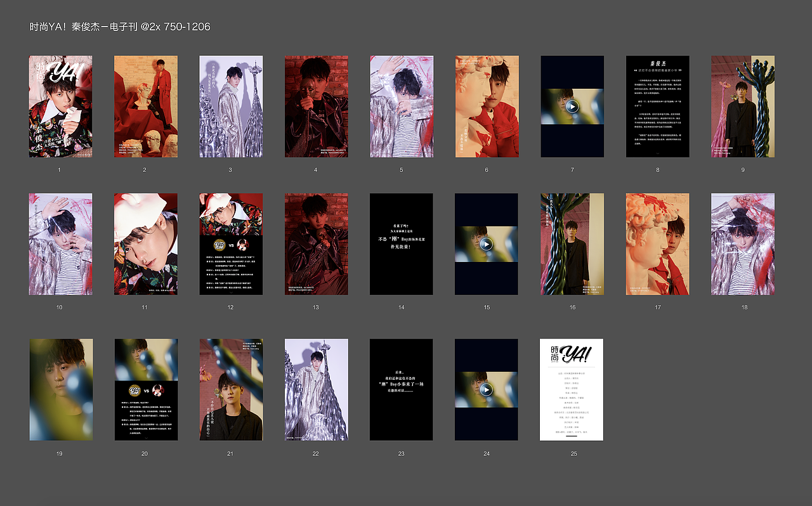
Task: Open page 14 black text page
Action: 402,244
